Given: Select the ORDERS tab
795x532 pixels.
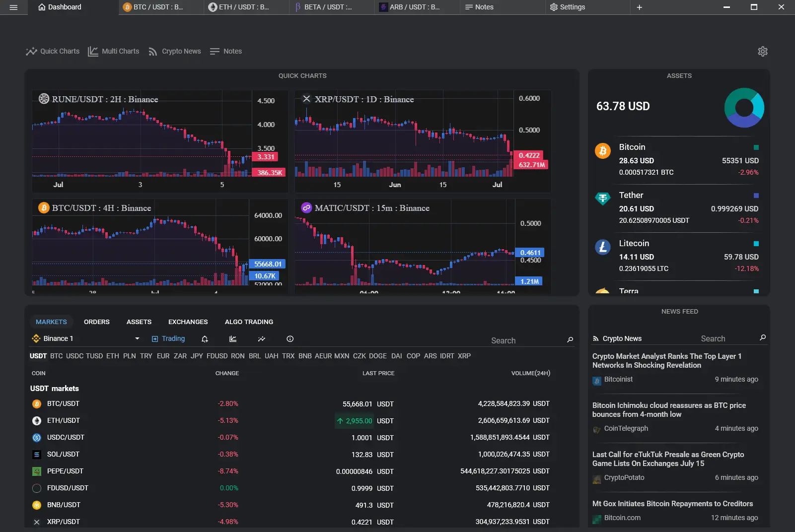Looking at the screenshot, I should [97, 322].
